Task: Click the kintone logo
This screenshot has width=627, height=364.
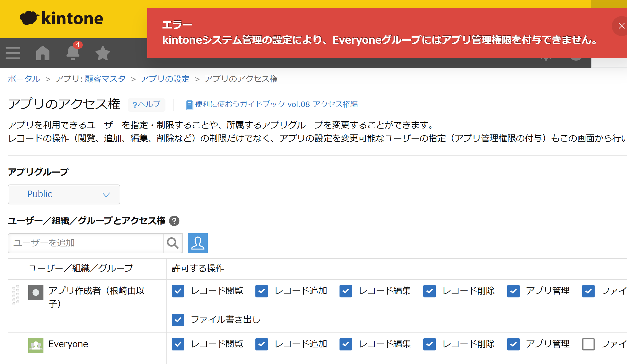Action: (61, 18)
